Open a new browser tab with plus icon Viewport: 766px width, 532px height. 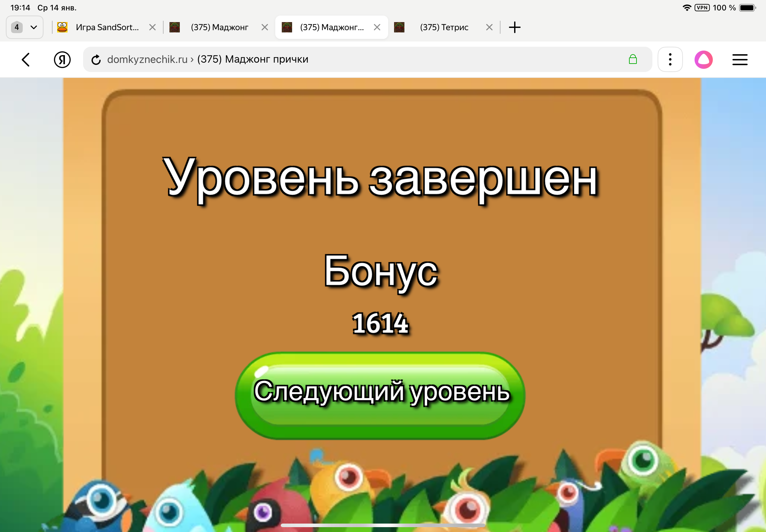(514, 27)
